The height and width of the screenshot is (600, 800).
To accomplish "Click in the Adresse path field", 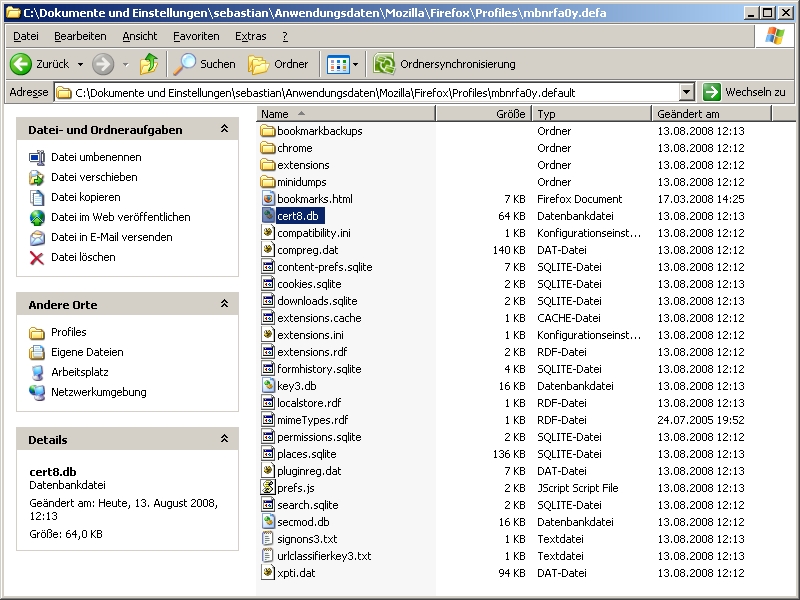I will [366, 92].
